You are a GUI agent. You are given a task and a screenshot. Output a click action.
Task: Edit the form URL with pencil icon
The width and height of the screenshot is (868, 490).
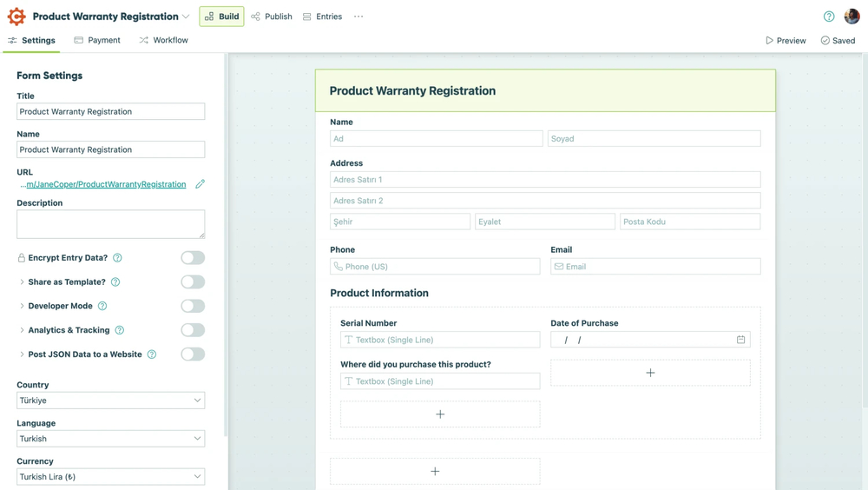click(x=201, y=184)
